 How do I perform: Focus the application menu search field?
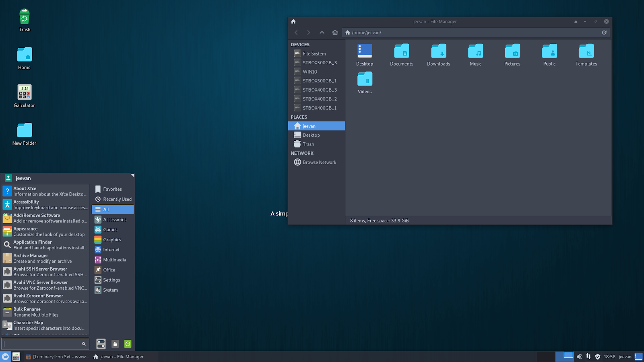point(45,344)
